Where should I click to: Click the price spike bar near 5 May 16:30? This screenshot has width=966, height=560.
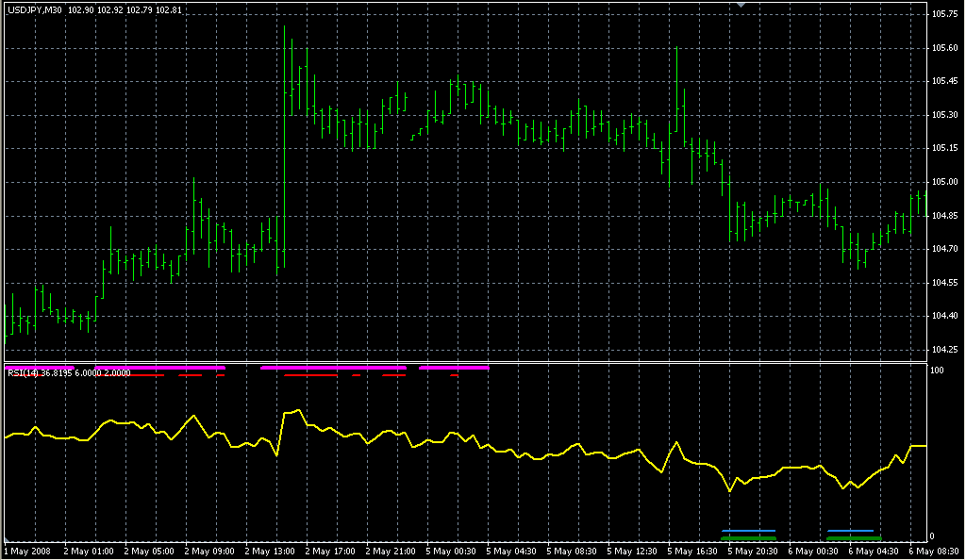point(677,94)
